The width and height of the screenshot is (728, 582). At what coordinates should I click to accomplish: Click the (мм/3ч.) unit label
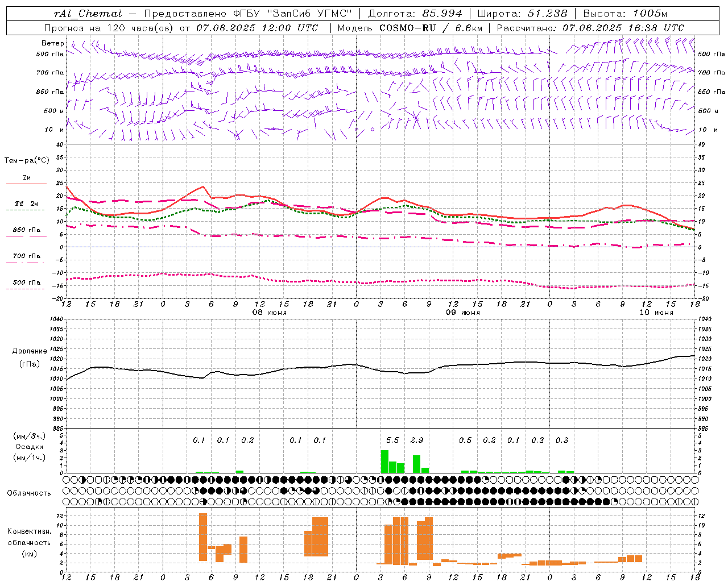click(30, 436)
